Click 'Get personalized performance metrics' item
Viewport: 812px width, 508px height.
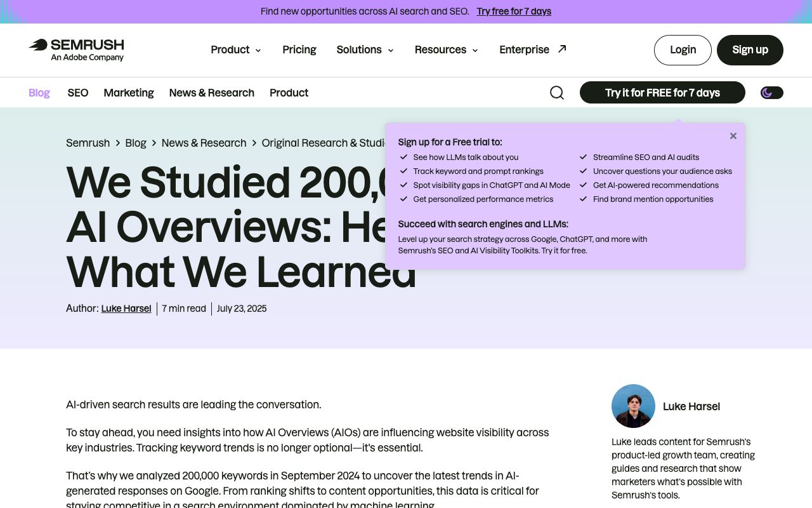[x=483, y=199]
